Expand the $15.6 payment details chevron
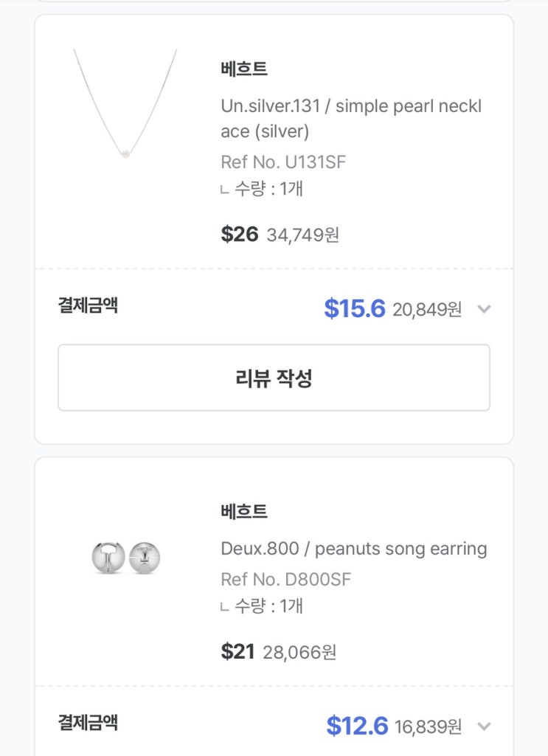The width and height of the screenshot is (548, 756). coord(484,309)
